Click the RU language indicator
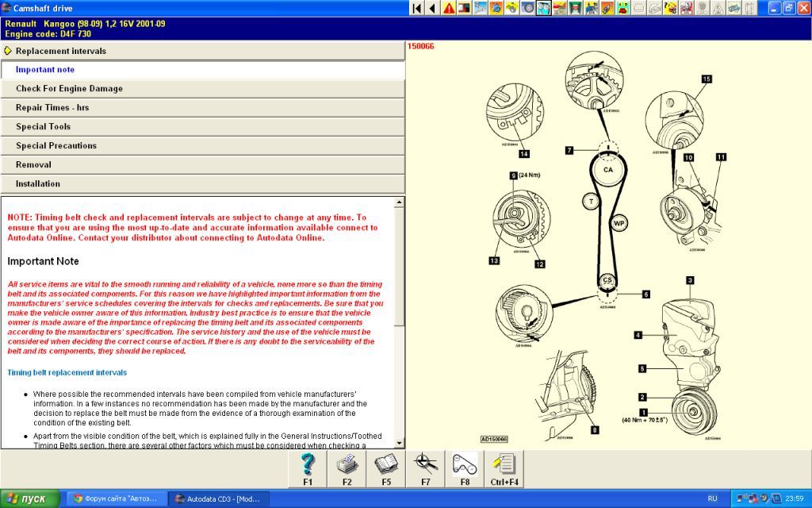812x508 pixels. (713, 498)
